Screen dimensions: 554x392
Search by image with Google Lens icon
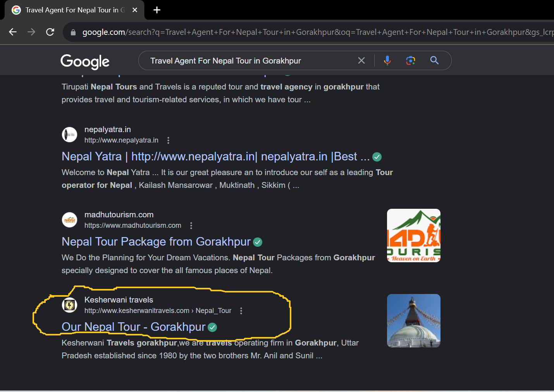[x=411, y=60]
